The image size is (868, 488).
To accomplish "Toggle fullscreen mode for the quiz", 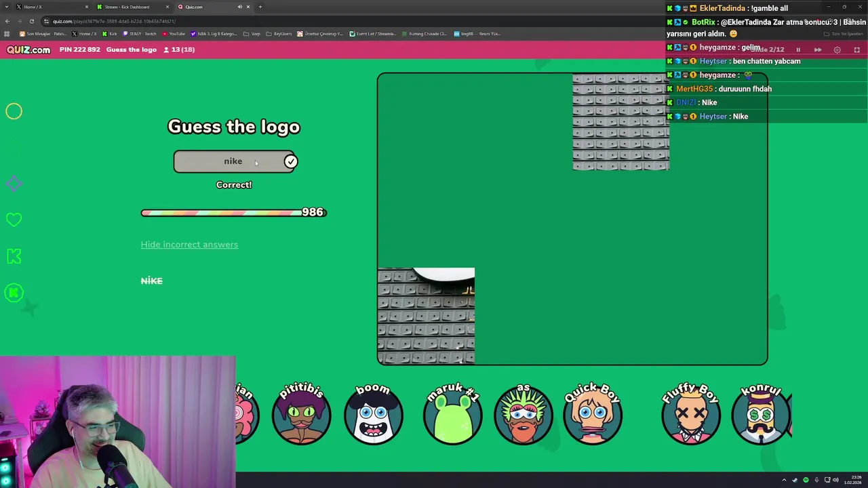I will pyautogui.click(x=856, y=49).
